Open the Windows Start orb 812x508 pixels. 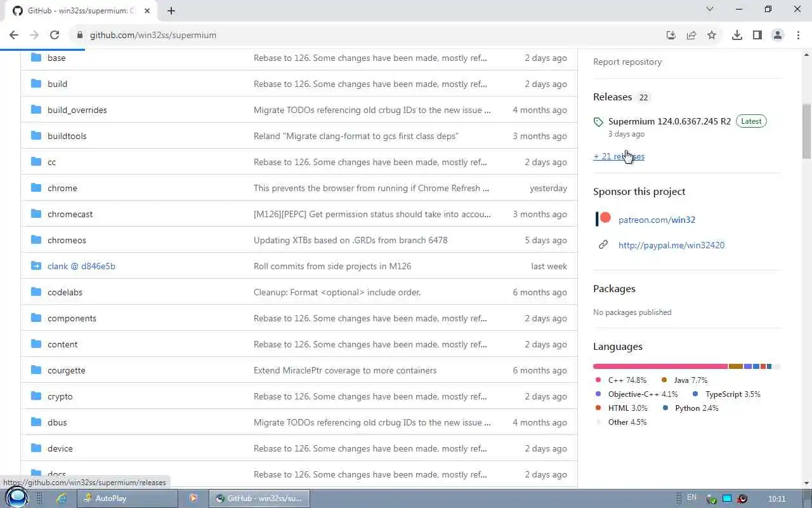[16, 498]
